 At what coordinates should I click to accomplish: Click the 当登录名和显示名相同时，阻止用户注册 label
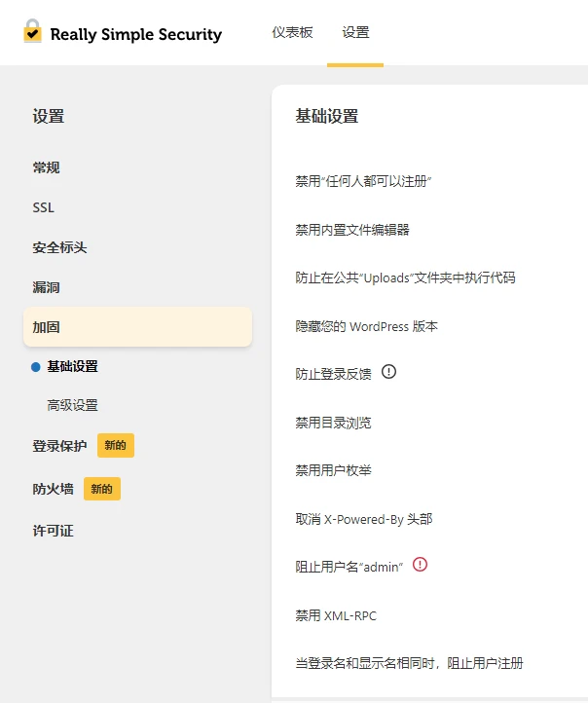click(409, 663)
